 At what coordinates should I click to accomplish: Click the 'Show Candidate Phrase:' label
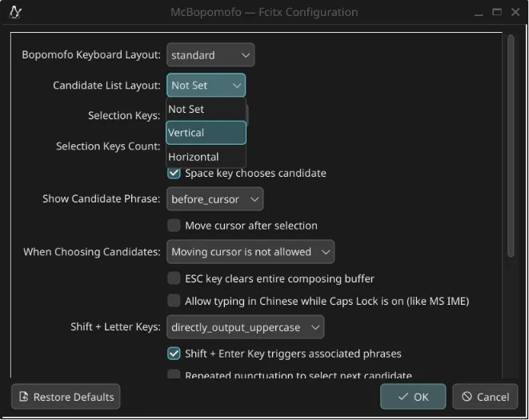(102, 198)
